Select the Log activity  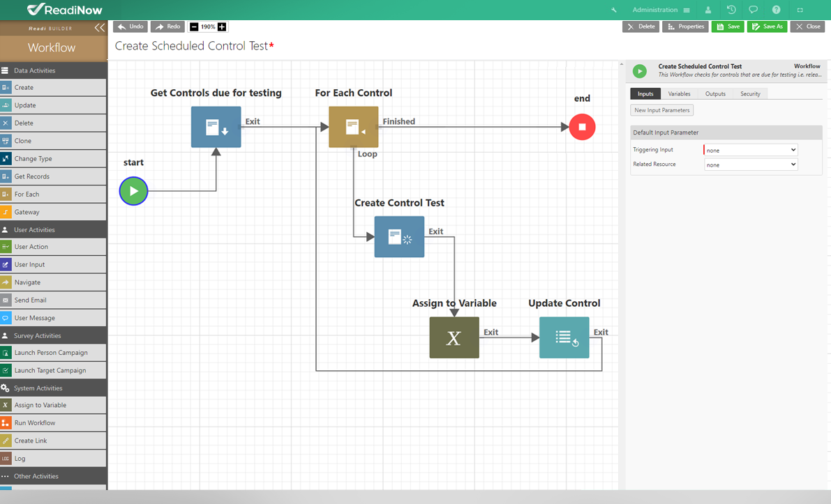[53, 459]
